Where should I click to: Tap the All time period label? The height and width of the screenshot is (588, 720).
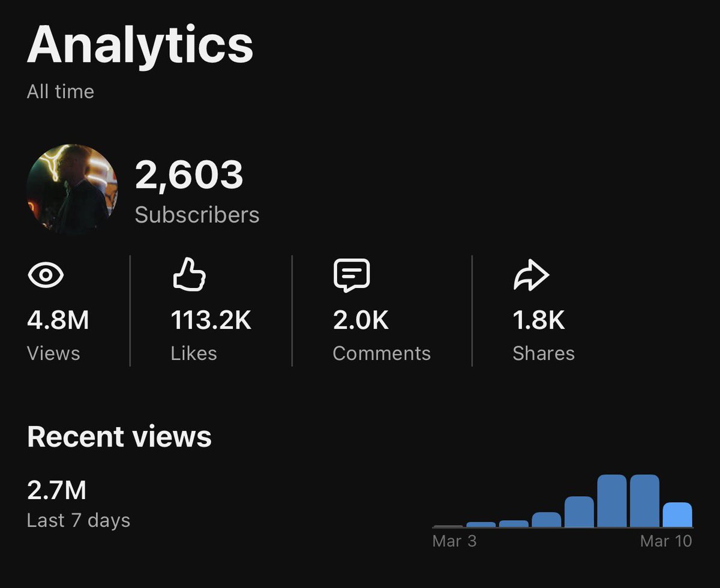(60, 92)
